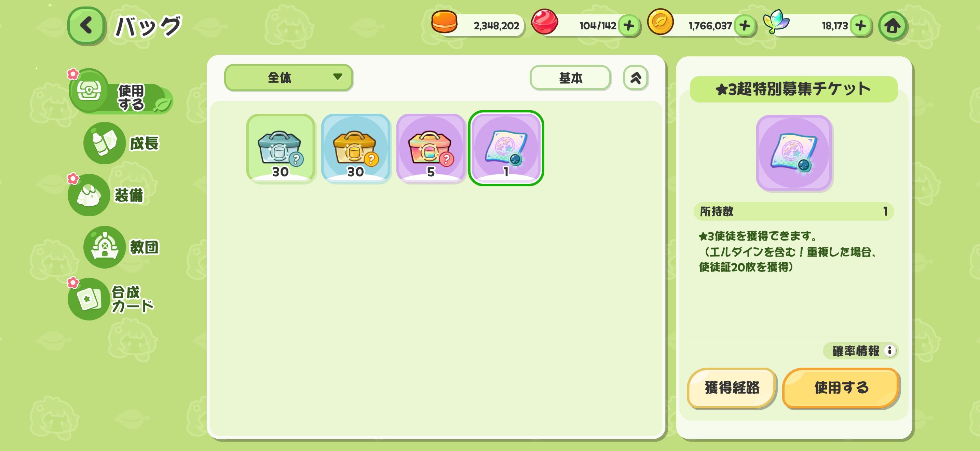
Task: Select the golden mystery box item
Action: click(x=356, y=148)
